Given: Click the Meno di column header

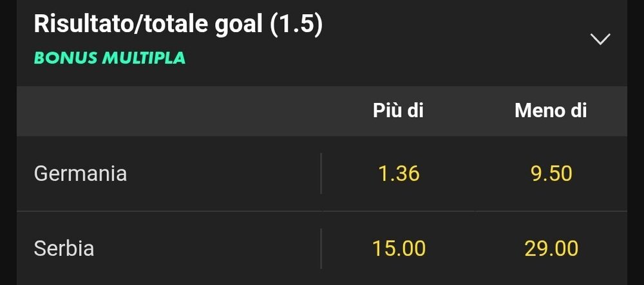Looking at the screenshot, I should click(551, 111).
